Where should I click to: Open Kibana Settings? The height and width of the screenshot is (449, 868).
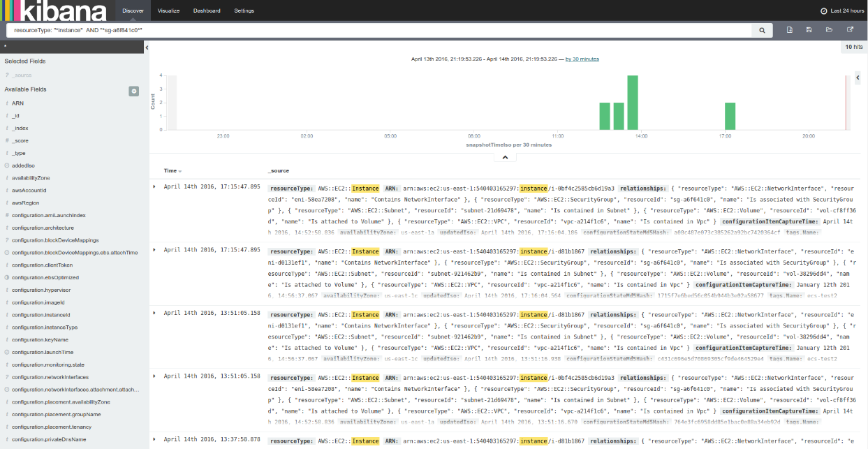click(244, 10)
